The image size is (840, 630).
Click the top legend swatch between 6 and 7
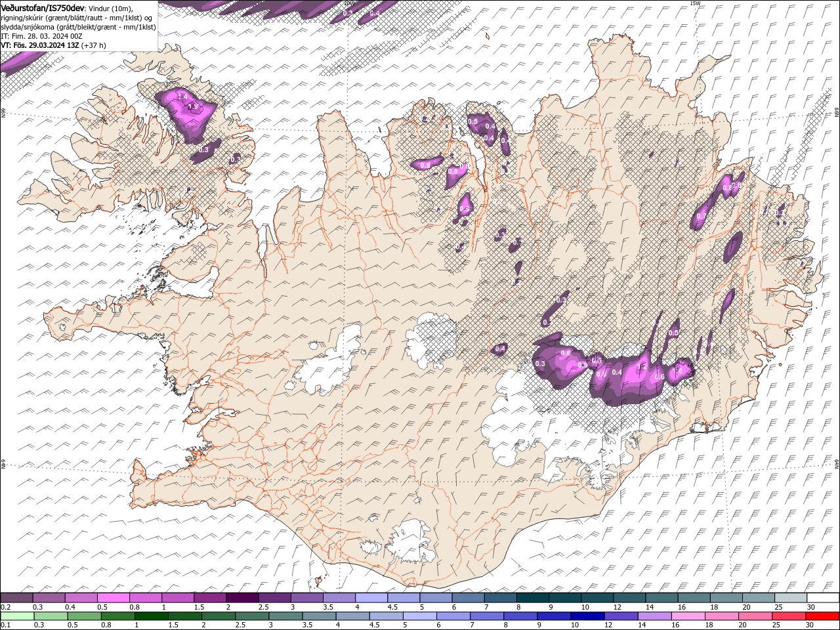tap(467, 598)
